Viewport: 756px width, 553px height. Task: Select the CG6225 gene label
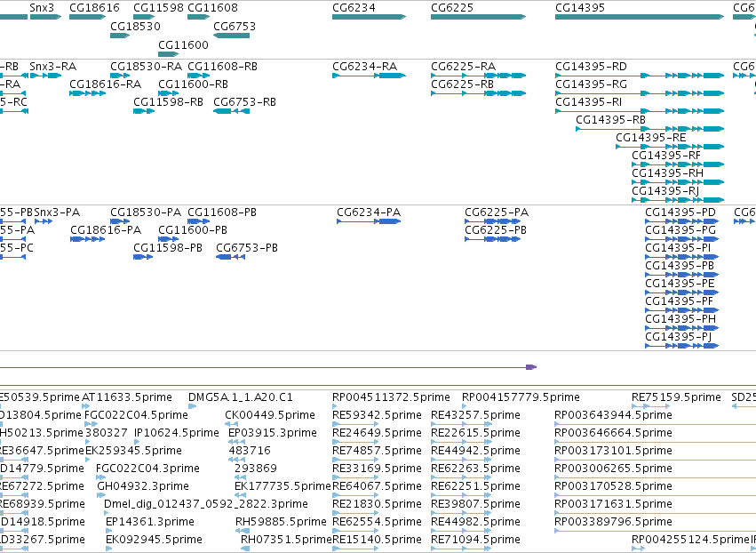pyautogui.click(x=452, y=8)
